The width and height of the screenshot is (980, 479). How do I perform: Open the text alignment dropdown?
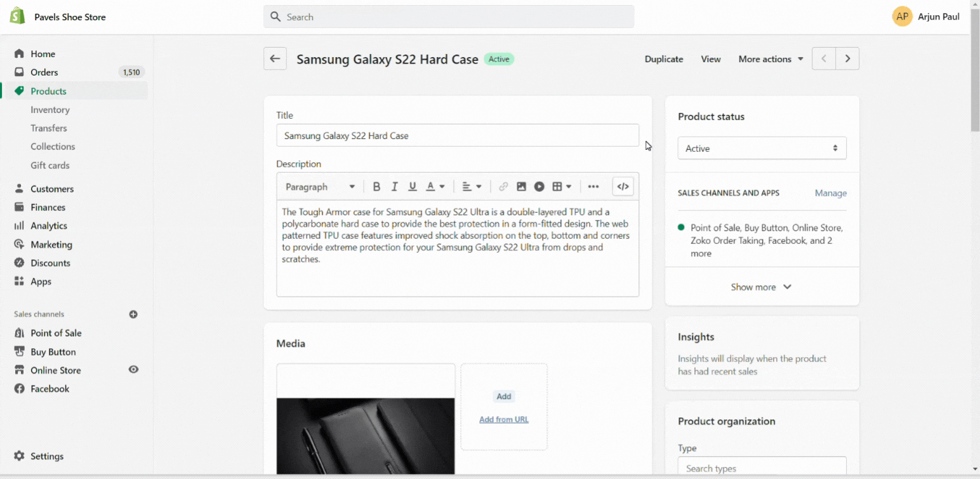pyautogui.click(x=472, y=186)
